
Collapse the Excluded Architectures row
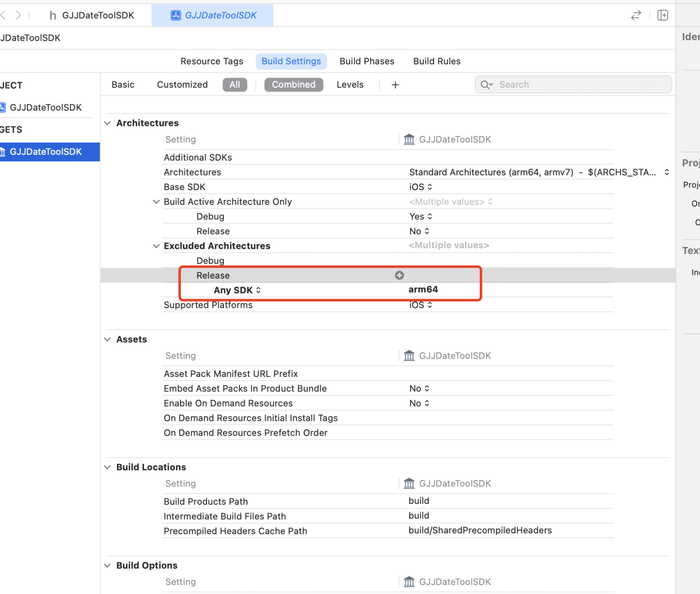pos(156,246)
